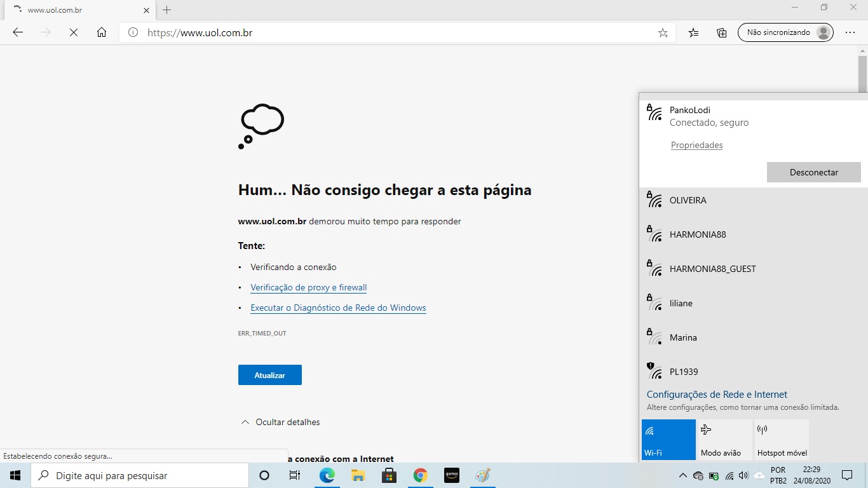Open Verificação de proxy e firewall link

309,287
